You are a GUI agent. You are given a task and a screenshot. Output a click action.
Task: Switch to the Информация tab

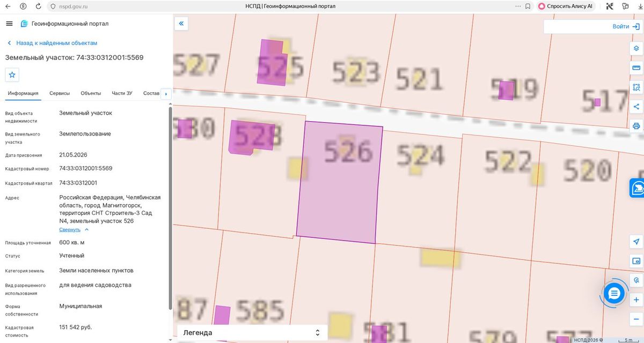23,93
